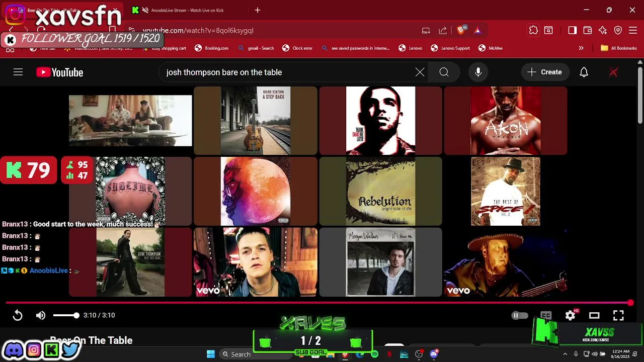Open the YouTube guide hamburger menu
The width and height of the screenshot is (644, 362).
click(x=18, y=72)
